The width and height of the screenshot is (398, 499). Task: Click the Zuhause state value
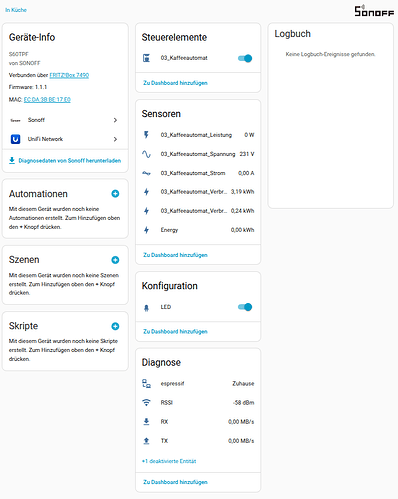[x=243, y=384]
